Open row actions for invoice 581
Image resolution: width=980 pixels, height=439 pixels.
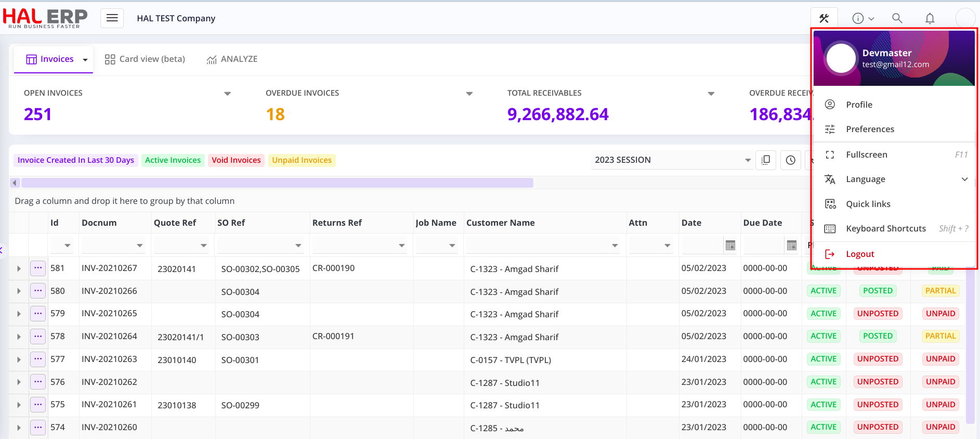38,268
